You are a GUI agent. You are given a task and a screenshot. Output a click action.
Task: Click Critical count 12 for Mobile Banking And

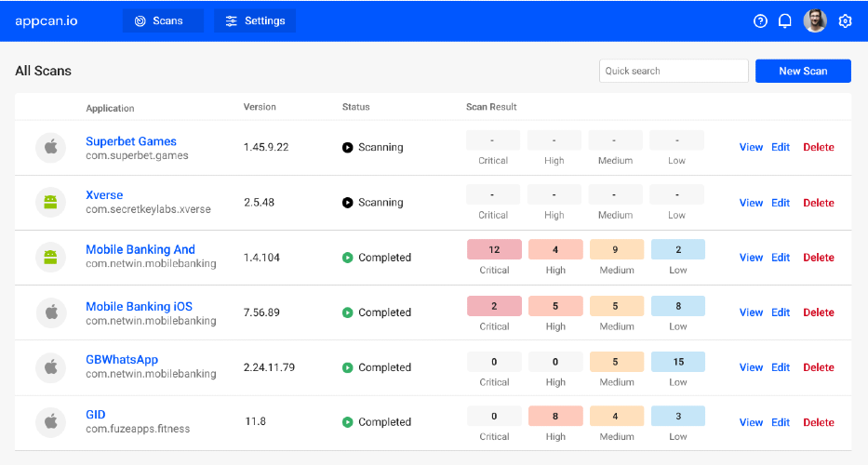coord(494,249)
